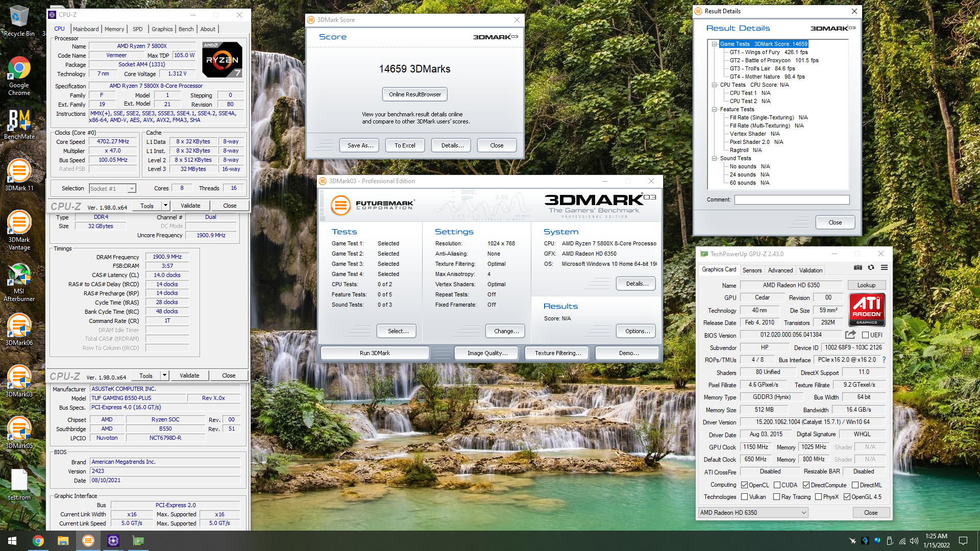The width and height of the screenshot is (980, 551).
Task: Click the Save As… button in 3DMark Score
Action: pos(360,145)
